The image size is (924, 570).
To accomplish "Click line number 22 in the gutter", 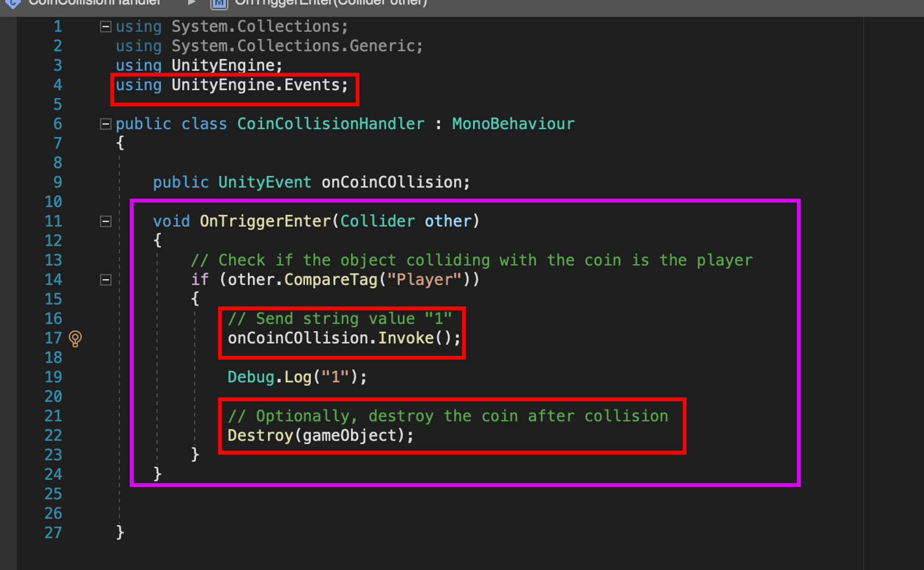I will tap(53, 435).
